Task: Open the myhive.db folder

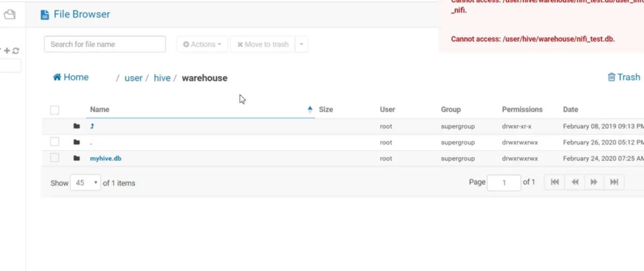Action: pyautogui.click(x=106, y=158)
